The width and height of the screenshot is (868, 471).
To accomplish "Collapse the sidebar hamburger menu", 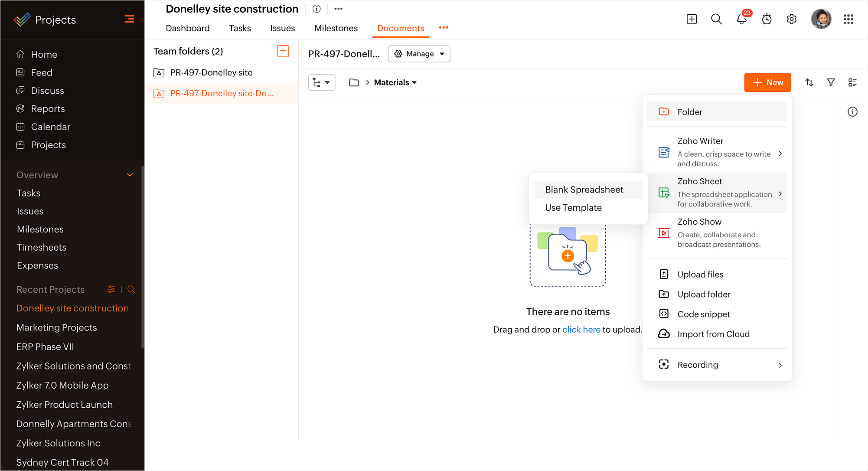I will 129,20.
